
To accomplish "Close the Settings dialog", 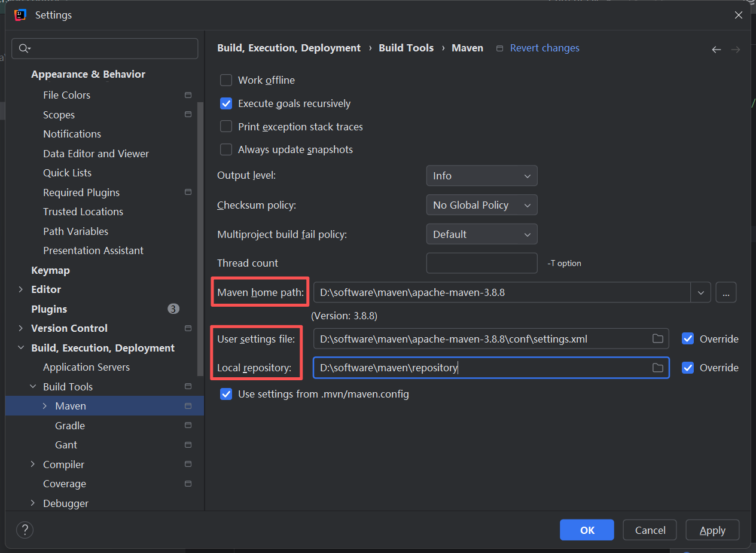I will pos(739,15).
